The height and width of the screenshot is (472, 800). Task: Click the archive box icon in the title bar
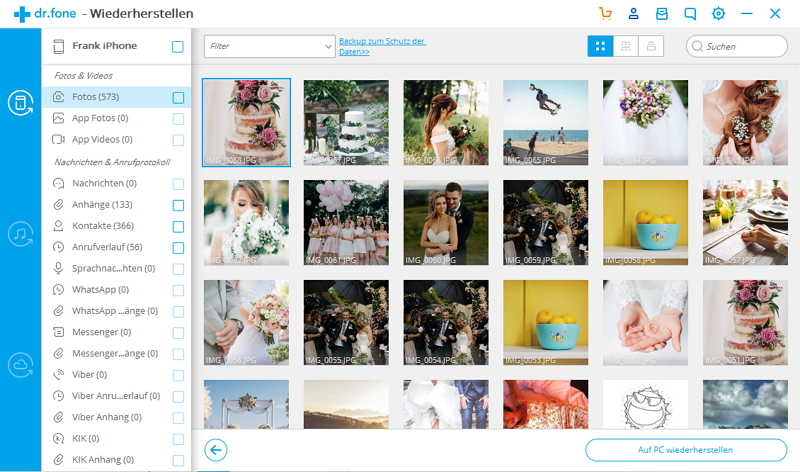tap(662, 14)
